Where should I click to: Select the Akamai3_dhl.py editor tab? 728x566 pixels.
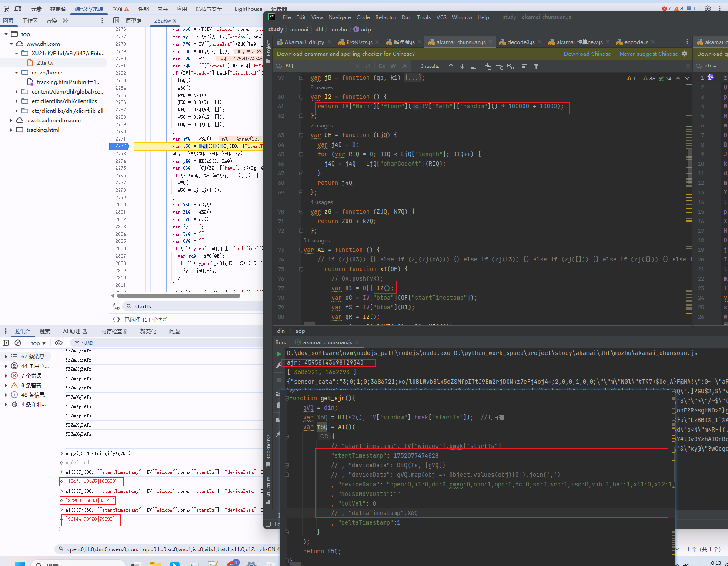coord(304,42)
